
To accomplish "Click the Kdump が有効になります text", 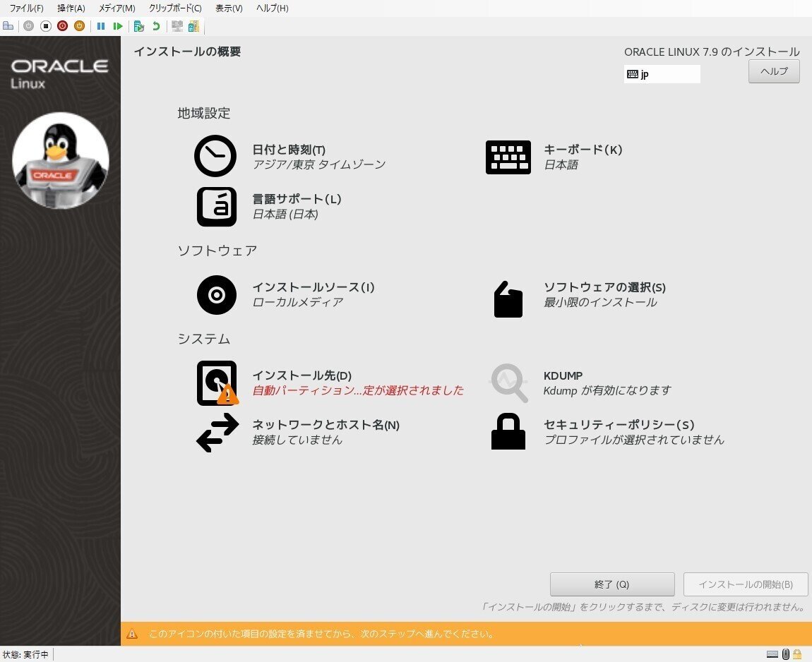I will pos(607,390).
